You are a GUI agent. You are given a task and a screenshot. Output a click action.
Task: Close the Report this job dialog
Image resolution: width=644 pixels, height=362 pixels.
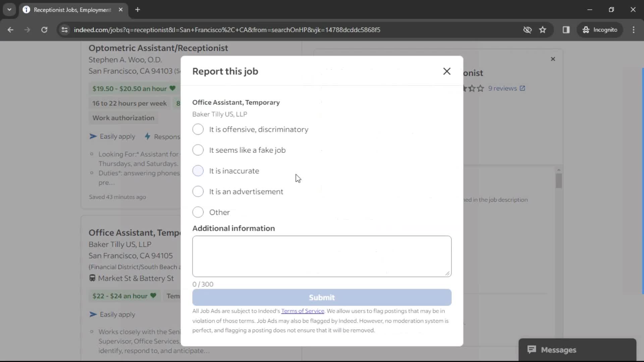point(447,71)
